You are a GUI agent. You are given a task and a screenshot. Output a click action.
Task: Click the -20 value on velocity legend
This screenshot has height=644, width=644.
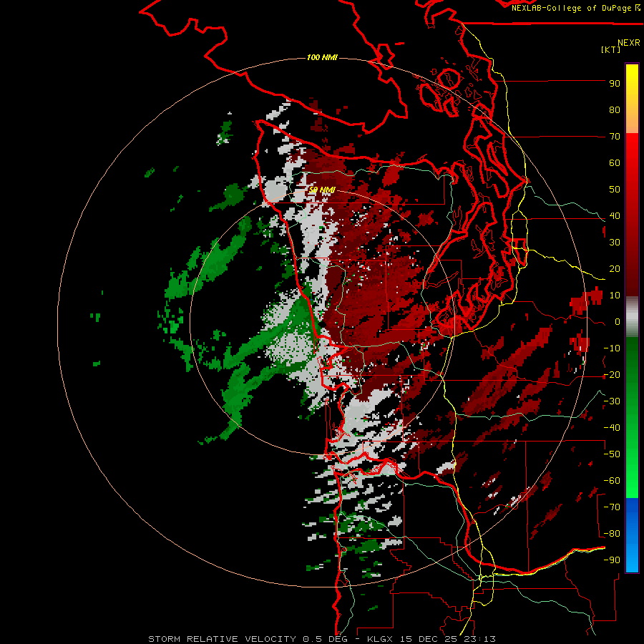click(x=612, y=374)
